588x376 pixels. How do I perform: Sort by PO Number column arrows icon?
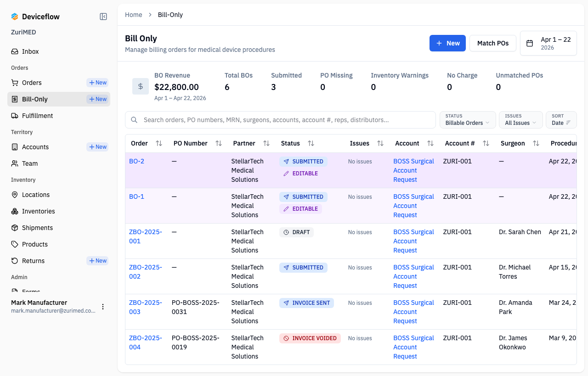click(219, 143)
